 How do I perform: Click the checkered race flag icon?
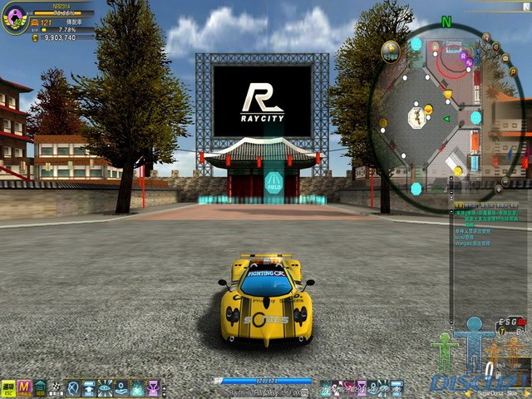[56, 388]
